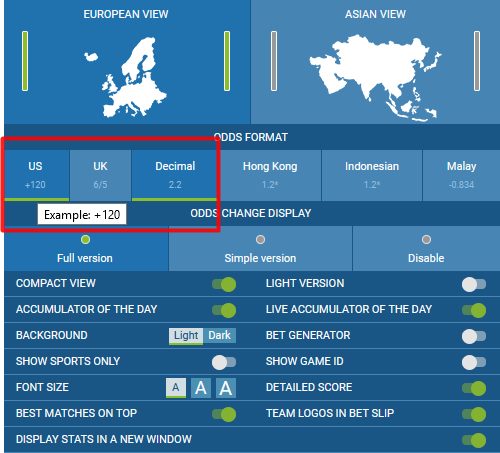
Task: Select Hong Kong odds format
Action: click(270, 175)
